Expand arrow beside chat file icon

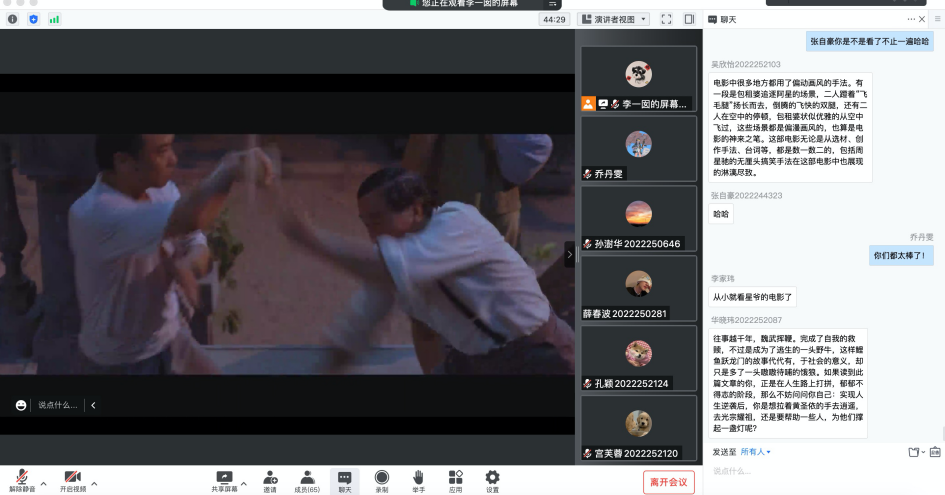(923, 452)
